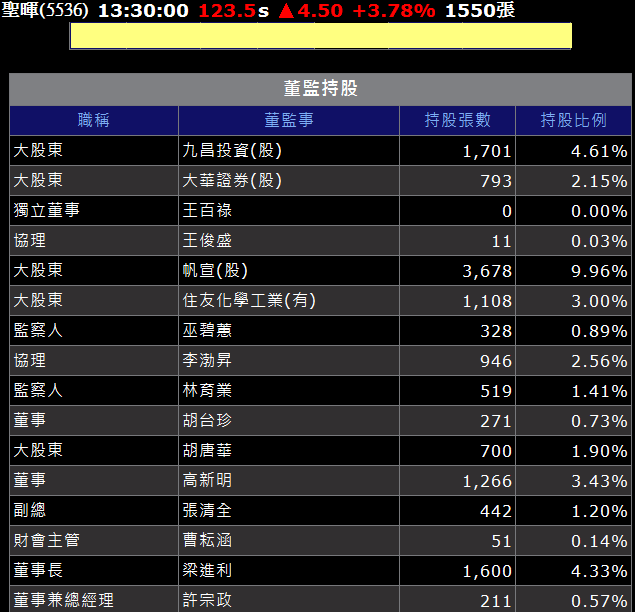Select director 高新明
Screen dimensions: 635x612
[207, 480]
